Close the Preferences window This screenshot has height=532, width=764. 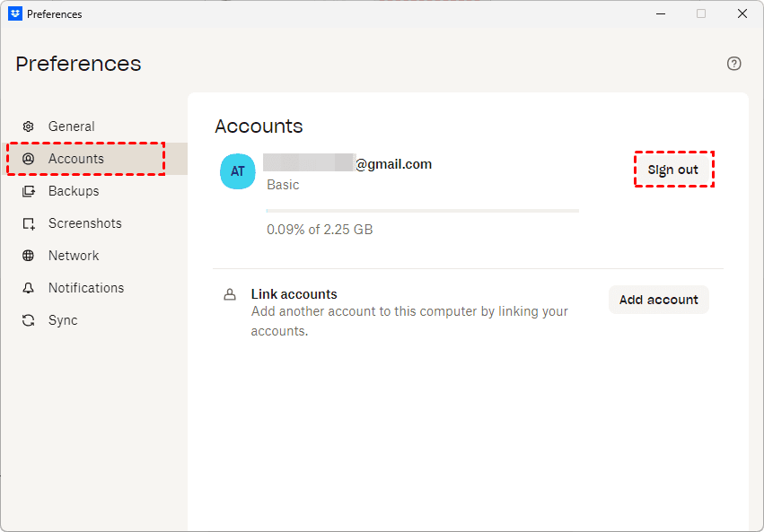742,13
